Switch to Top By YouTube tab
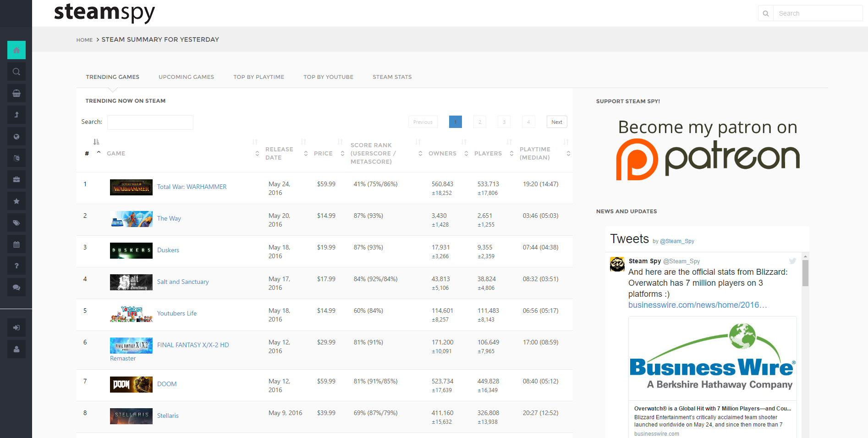Viewport: 868px width, 438px height. [x=329, y=77]
